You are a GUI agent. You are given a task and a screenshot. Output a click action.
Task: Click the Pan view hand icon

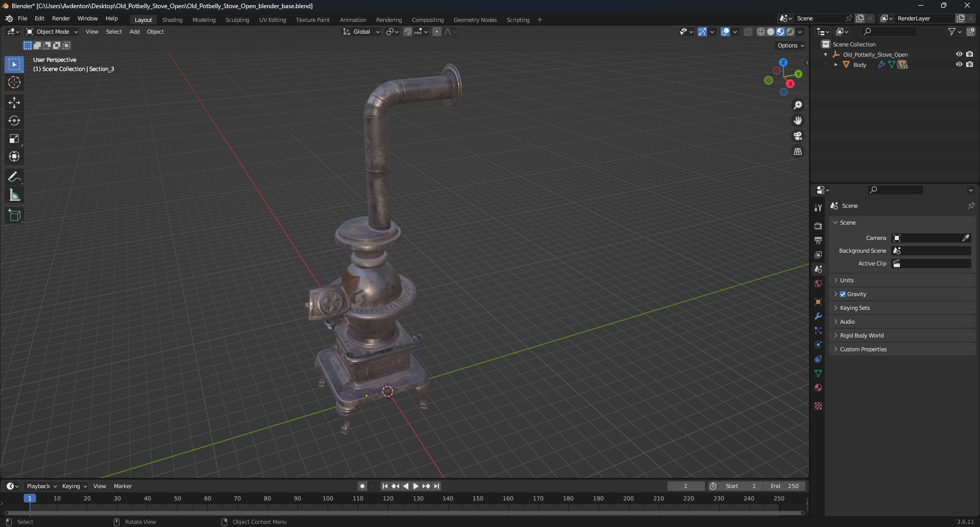(798, 121)
